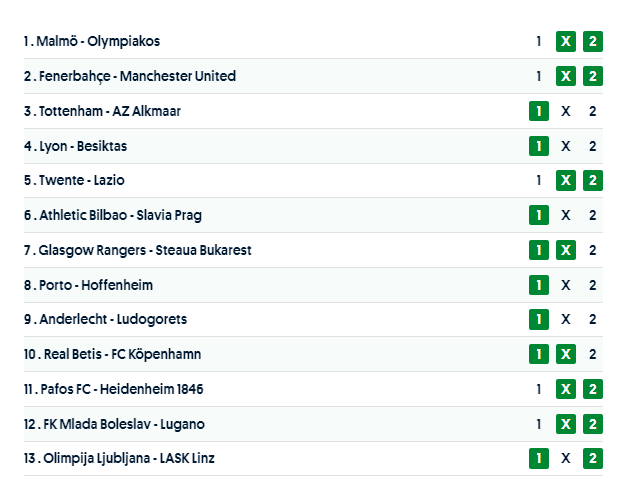
Task: Open the Lyon - Besiktas match entry
Action: tap(82, 146)
